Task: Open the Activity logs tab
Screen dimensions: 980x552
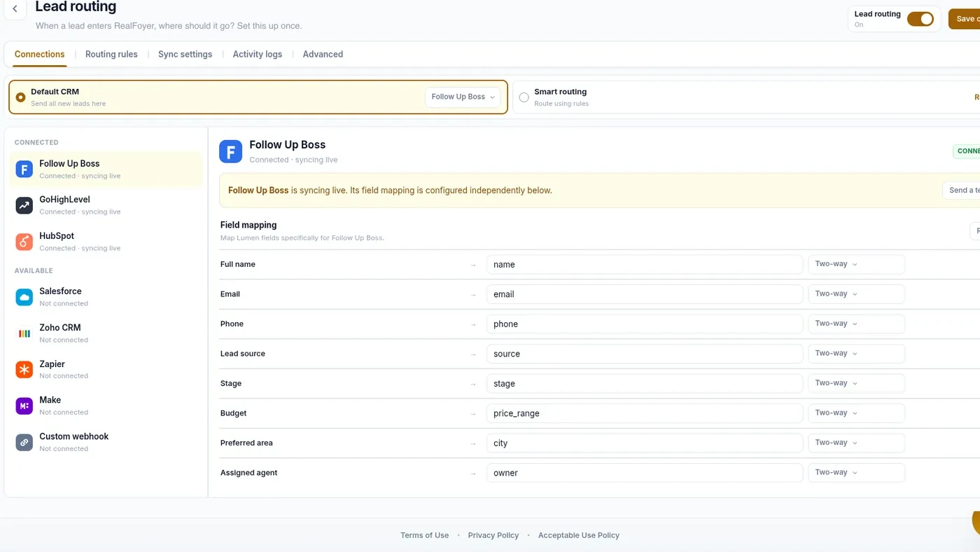Action: pyautogui.click(x=258, y=54)
